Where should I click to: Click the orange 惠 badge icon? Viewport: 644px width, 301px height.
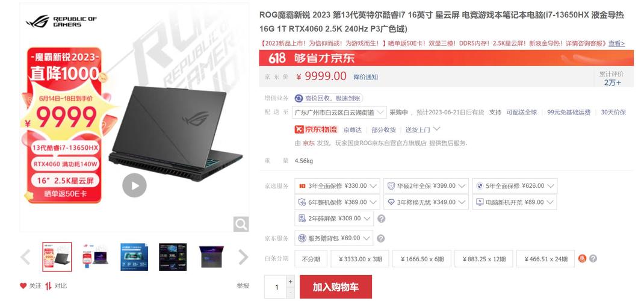(582, 259)
